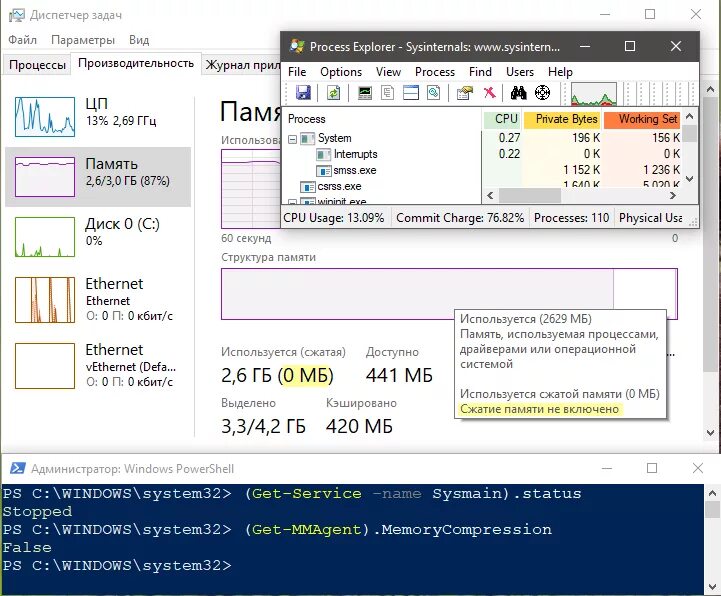Open File menu in Process Explorer
This screenshot has width=721, height=596.
click(x=297, y=72)
